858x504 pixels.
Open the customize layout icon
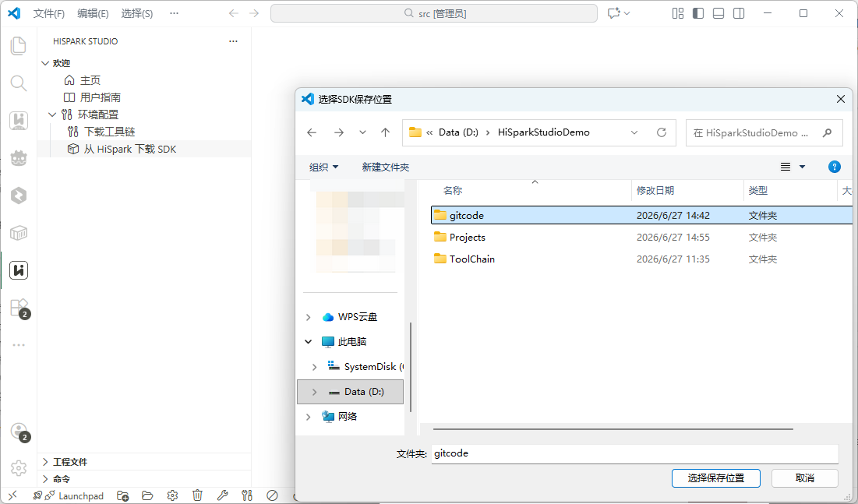coord(678,13)
